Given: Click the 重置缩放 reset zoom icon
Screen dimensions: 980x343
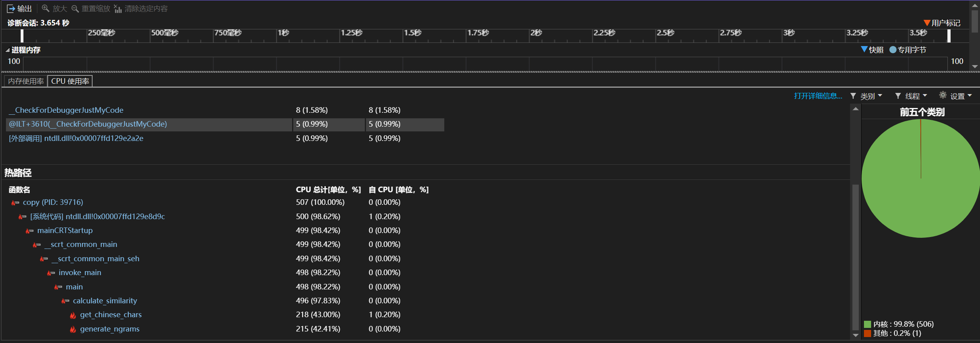Looking at the screenshot, I should 75,8.
